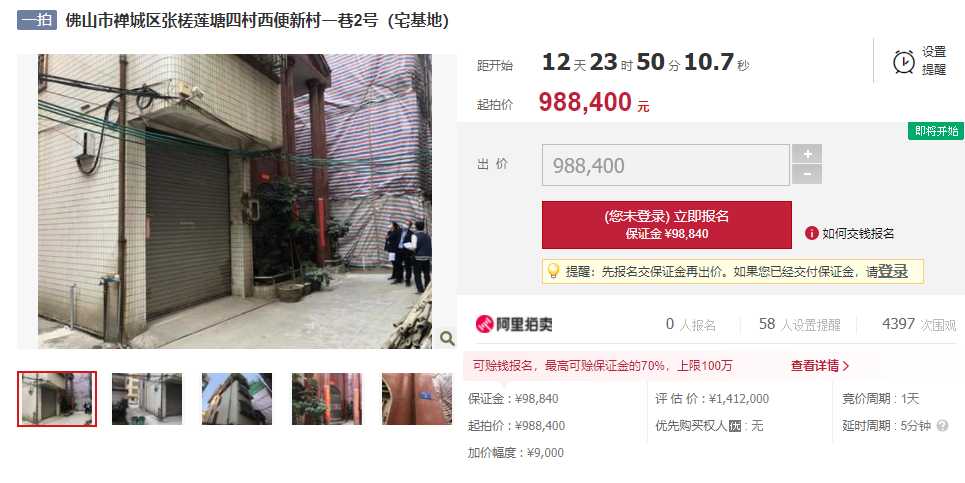The width and height of the screenshot is (965, 483).
Task: Open 查看详情 details link
Action: click(820, 365)
